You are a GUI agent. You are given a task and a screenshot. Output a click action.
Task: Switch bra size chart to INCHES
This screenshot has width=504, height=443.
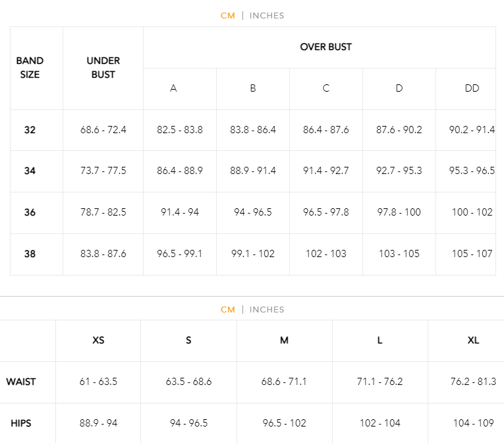266,15
